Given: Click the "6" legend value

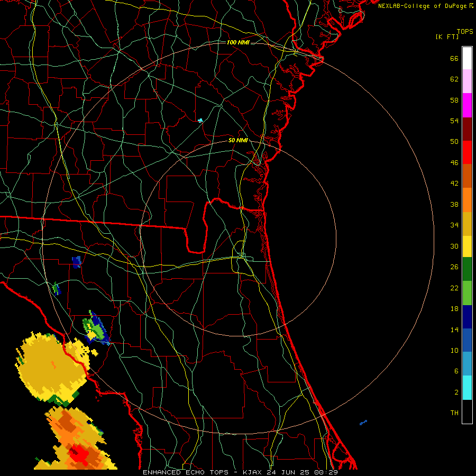Looking at the screenshot, I should [456, 371].
